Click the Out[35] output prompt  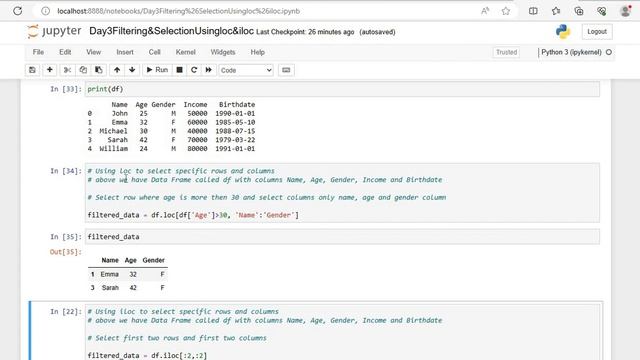coord(66,252)
